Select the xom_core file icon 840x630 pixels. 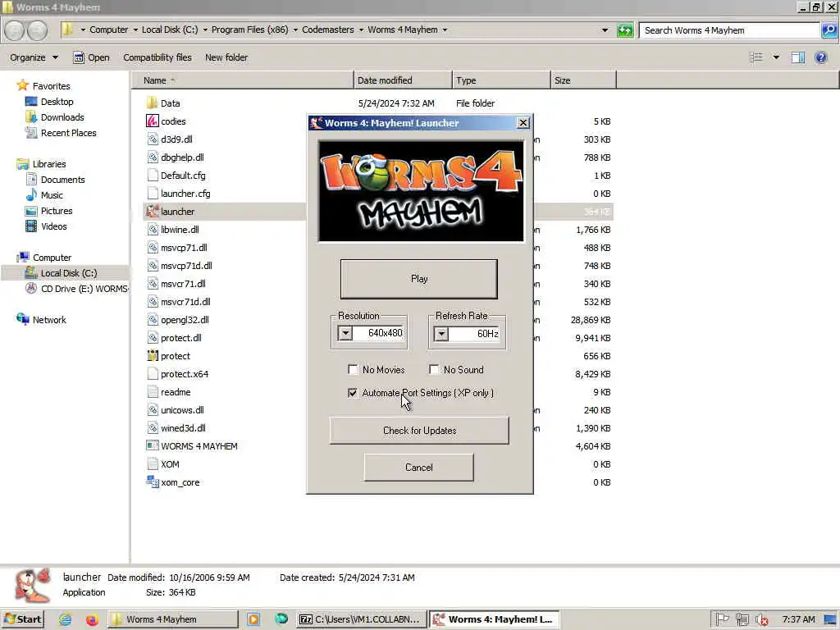(152, 482)
